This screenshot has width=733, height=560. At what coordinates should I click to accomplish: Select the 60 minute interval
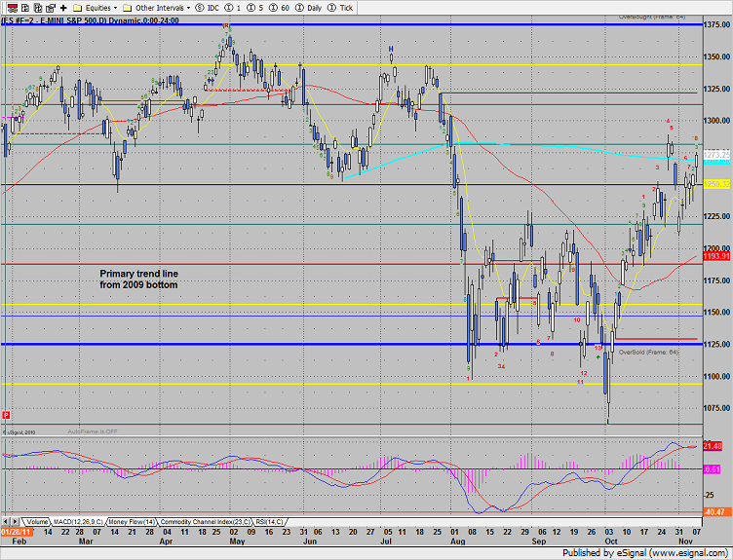coord(279,8)
